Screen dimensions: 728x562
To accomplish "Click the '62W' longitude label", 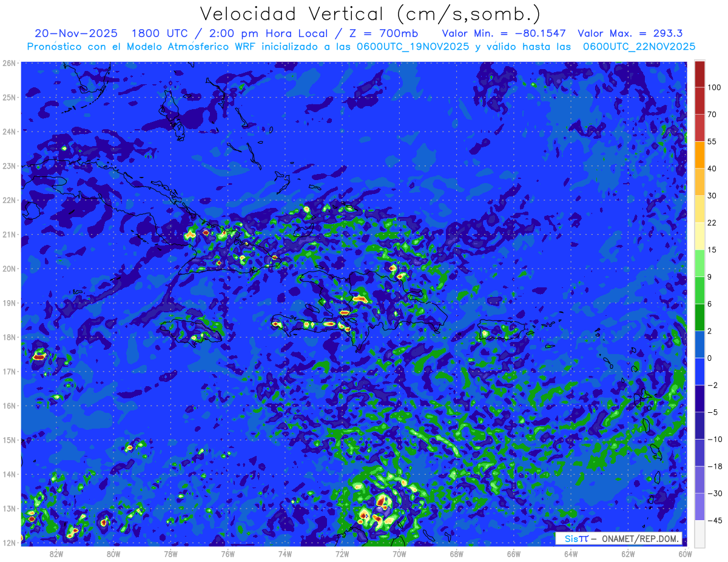I will point(628,554).
